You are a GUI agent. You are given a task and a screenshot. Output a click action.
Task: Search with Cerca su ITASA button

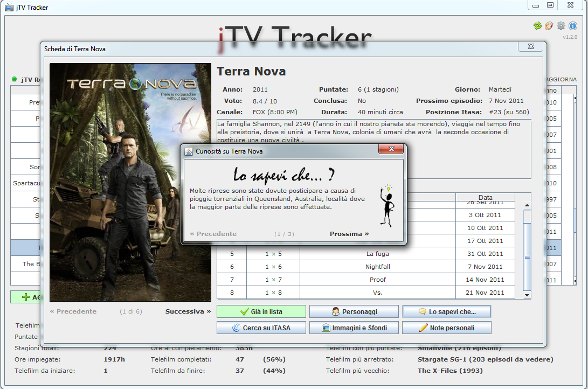tap(261, 328)
